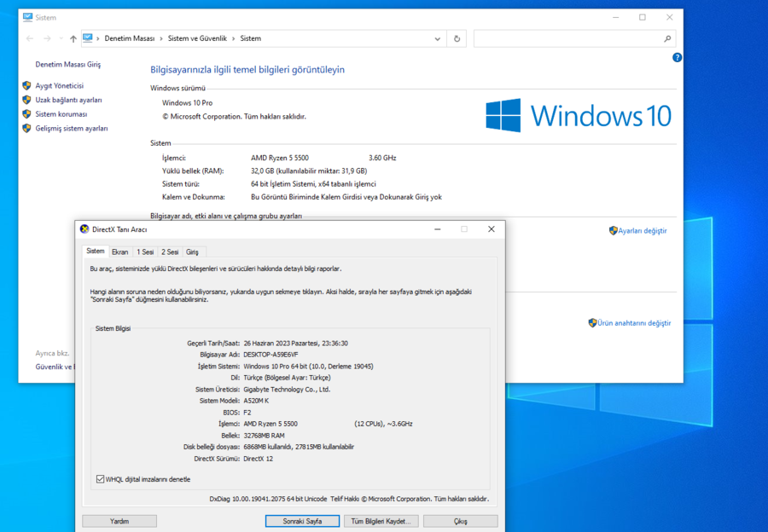Click shield icon beside Aygıt Yöneticisi
This screenshot has height=532, width=768.
[27, 85]
